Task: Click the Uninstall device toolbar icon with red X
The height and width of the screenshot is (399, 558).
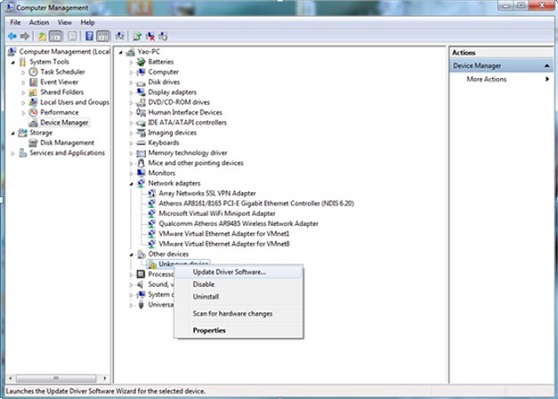Action: pyautogui.click(x=150, y=36)
